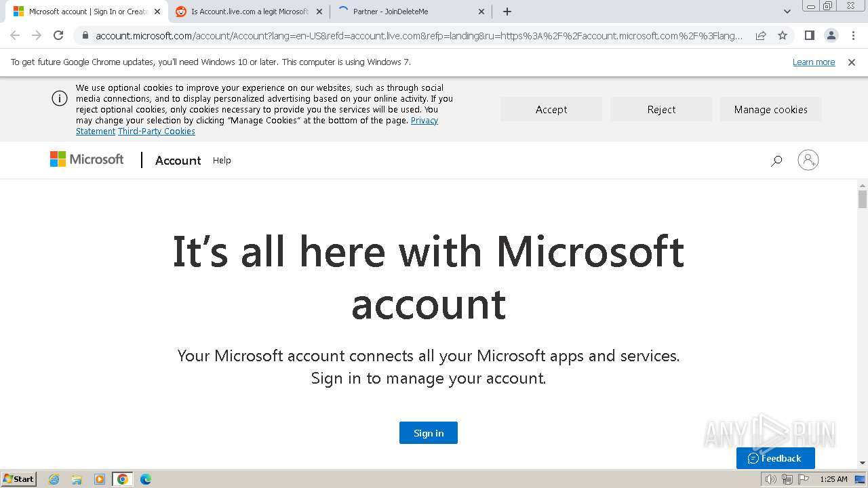Open File Explorer from taskbar

77,479
